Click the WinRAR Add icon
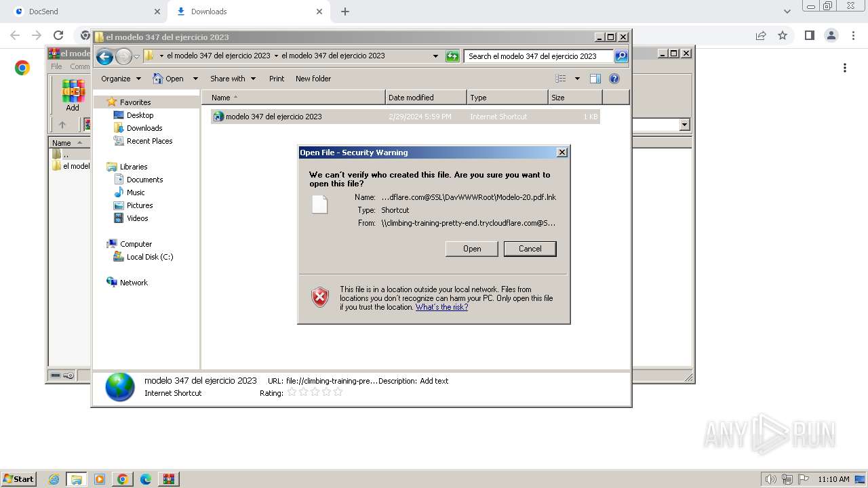This screenshot has height=488, width=868. [72, 96]
